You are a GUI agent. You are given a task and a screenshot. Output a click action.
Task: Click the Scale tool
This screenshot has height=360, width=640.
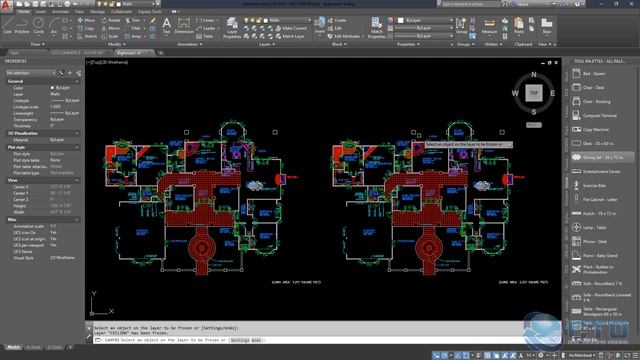pyautogui.click(x=110, y=36)
